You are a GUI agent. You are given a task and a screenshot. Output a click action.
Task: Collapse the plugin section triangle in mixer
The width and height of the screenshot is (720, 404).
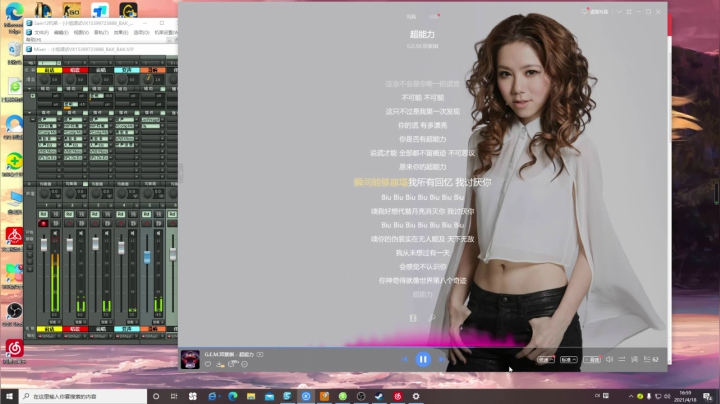[30, 112]
